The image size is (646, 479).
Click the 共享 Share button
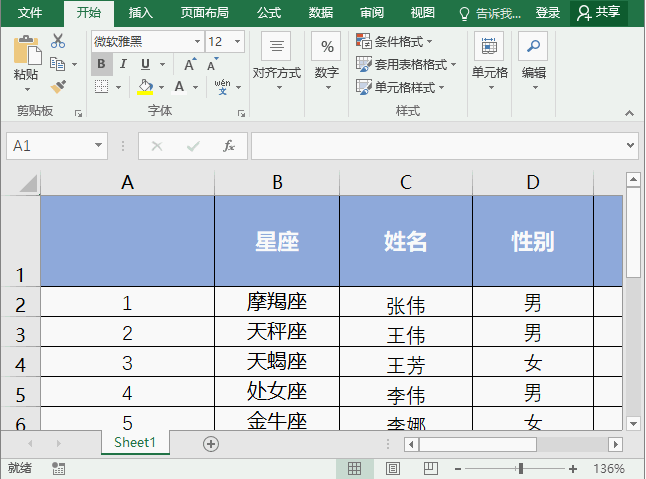599,13
